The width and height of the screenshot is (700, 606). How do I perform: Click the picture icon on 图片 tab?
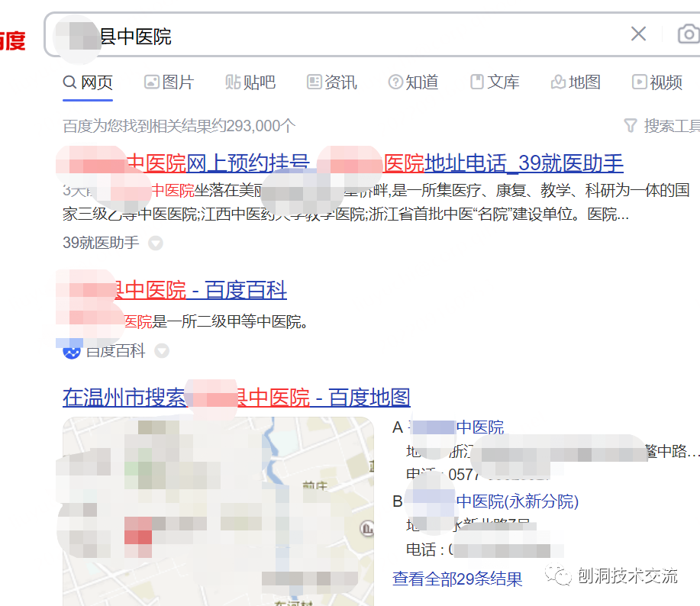(x=151, y=82)
